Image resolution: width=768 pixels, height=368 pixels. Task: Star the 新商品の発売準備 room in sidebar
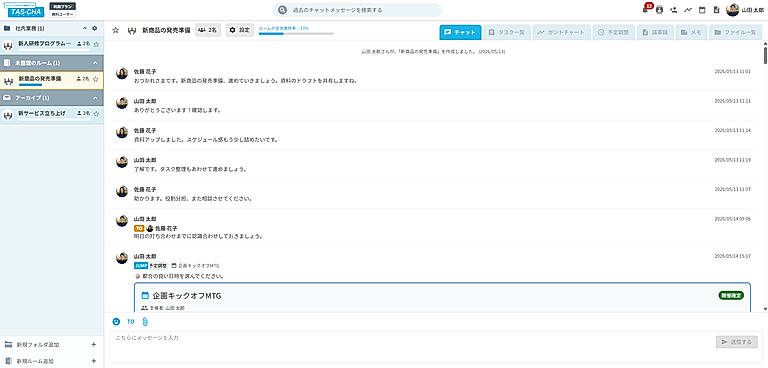pos(96,79)
